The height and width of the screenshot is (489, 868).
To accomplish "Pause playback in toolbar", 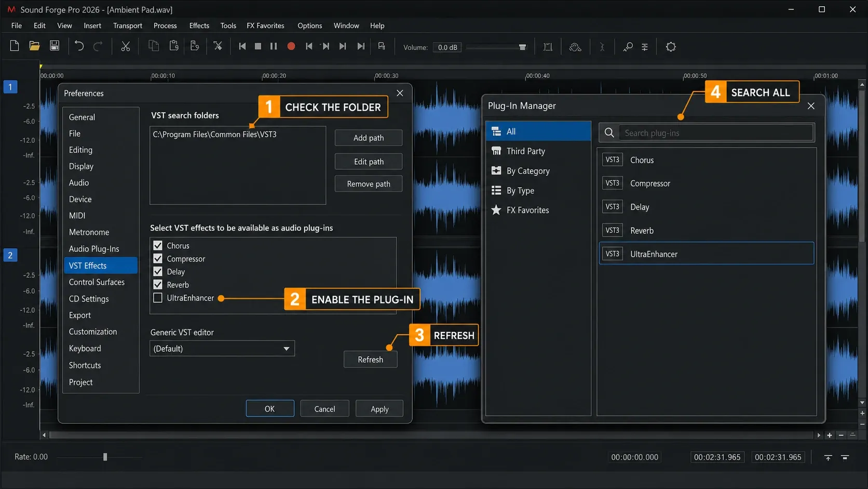I will pos(274,46).
